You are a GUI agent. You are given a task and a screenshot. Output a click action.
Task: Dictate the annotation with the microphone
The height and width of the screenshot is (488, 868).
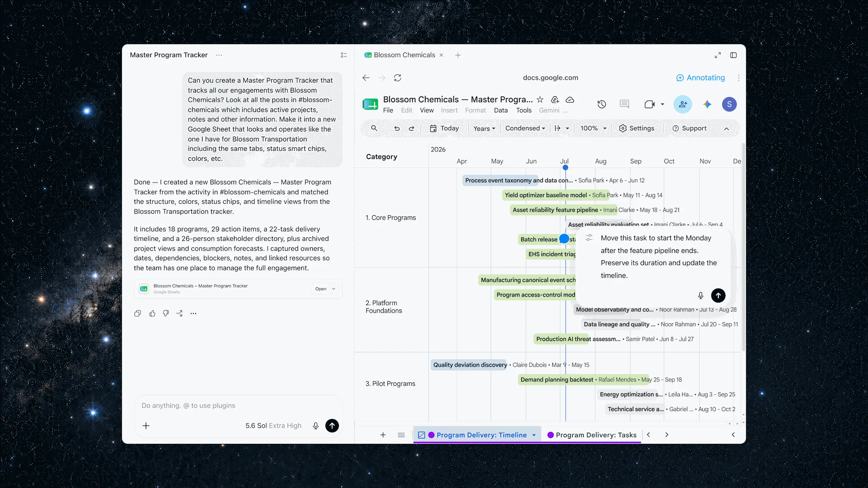tap(701, 296)
